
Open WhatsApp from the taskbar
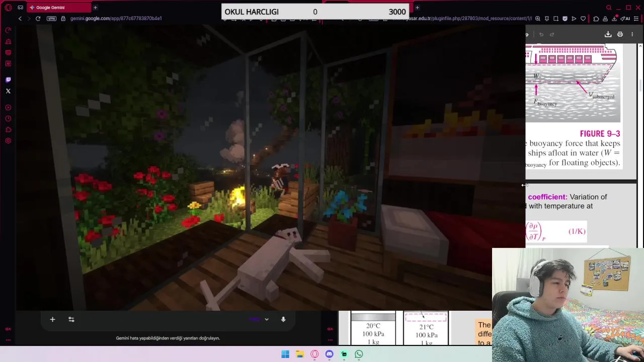pyautogui.click(x=359, y=354)
